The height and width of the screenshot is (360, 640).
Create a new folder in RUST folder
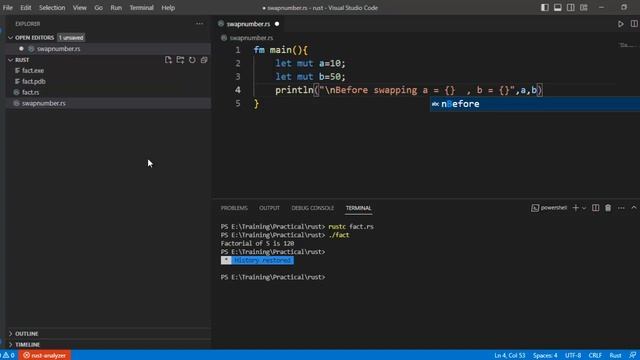point(180,60)
